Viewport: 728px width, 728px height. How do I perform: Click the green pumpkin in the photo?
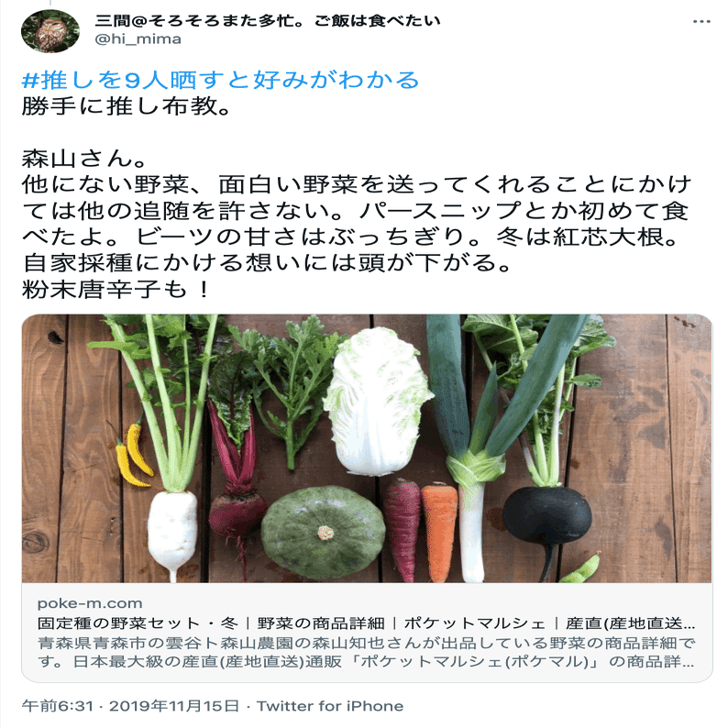(323, 532)
